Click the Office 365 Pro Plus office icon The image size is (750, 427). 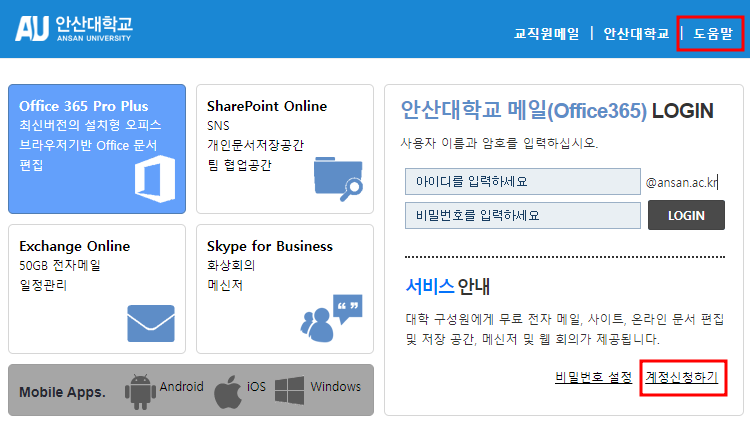point(155,179)
